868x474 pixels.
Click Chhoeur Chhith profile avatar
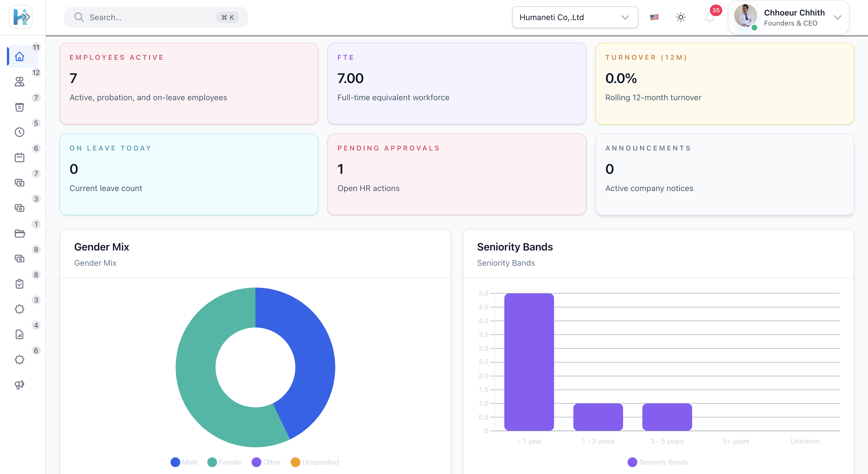[745, 16]
